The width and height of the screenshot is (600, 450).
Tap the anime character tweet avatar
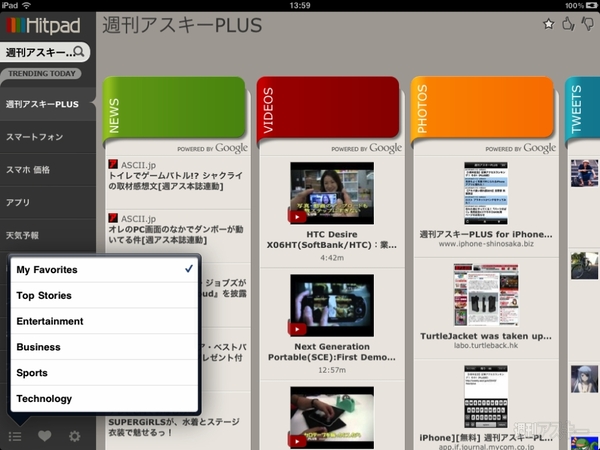click(x=584, y=379)
